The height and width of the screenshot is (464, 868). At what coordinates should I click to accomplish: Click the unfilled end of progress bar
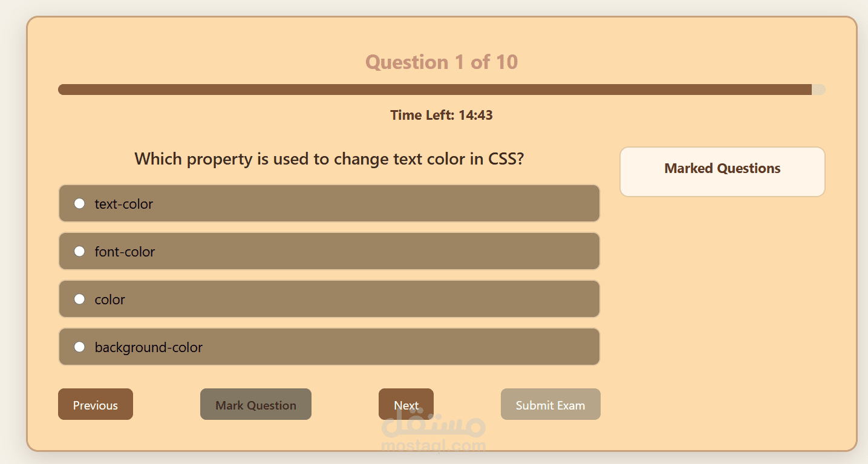coord(818,90)
